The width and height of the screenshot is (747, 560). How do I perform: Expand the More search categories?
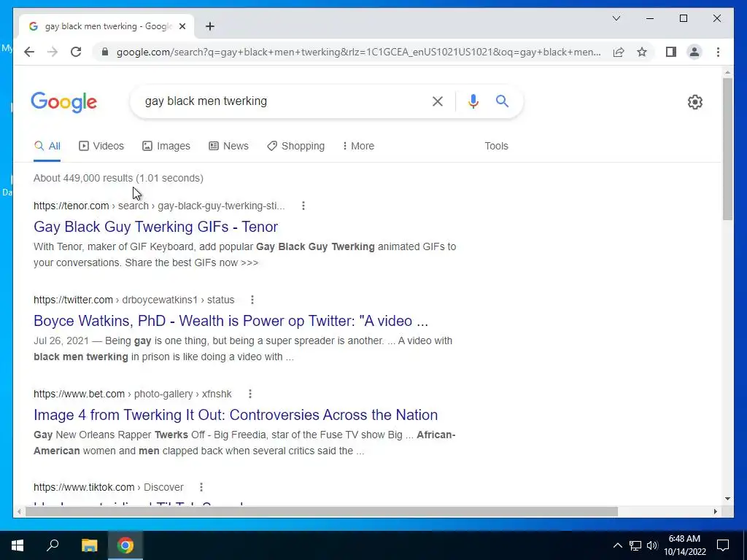click(358, 146)
